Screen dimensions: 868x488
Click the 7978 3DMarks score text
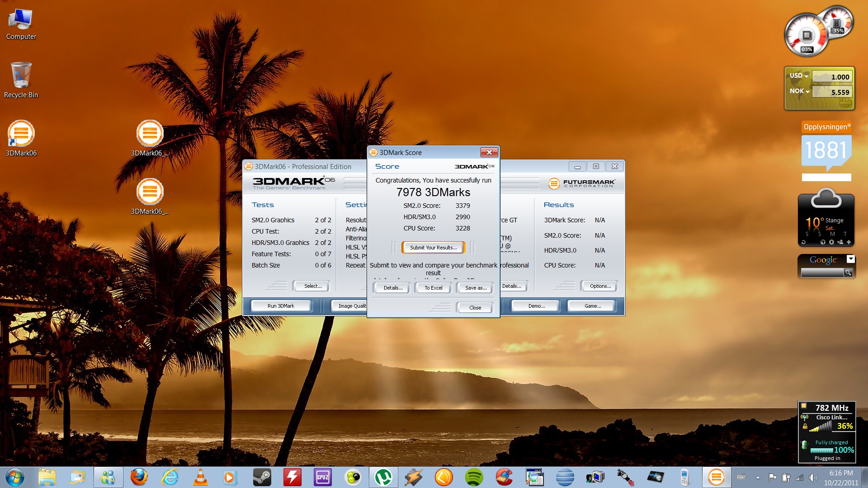pos(433,192)
